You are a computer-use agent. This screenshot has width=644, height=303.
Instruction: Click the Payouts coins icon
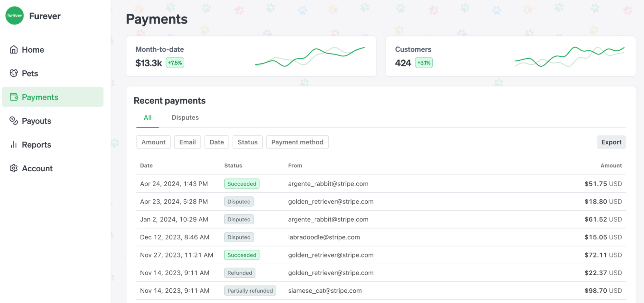[14, 121]
